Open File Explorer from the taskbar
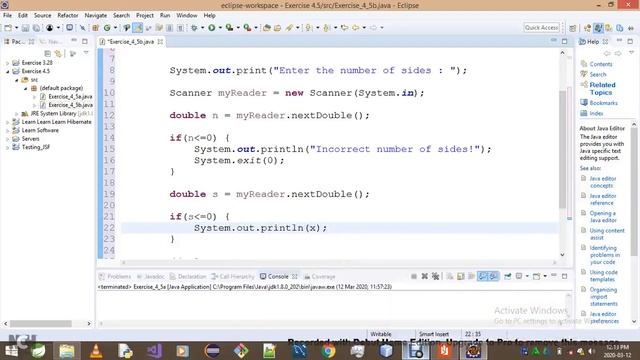640x360 pixels. (x=67, y=351)
